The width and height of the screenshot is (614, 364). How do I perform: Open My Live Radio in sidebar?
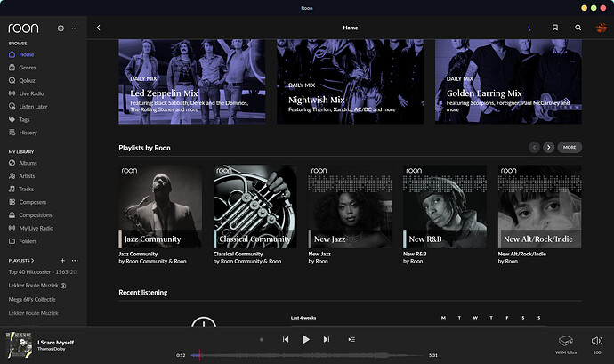pyautogui.click(x=36, y=228)
